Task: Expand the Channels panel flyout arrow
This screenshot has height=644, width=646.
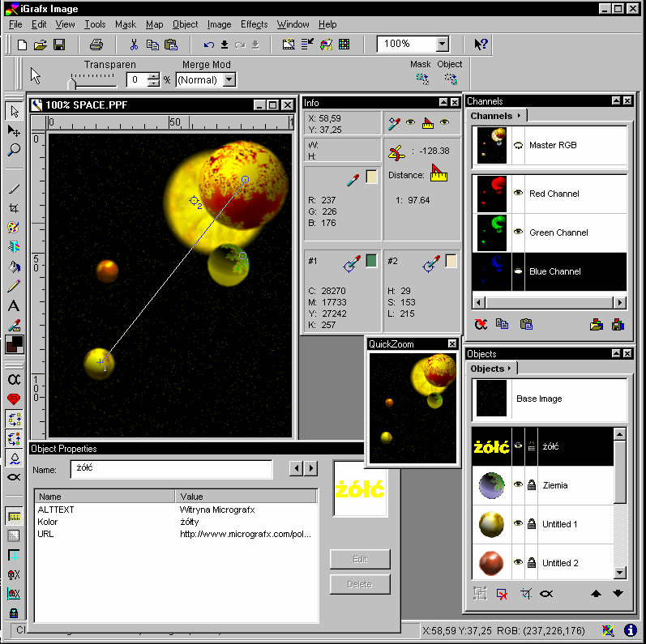Action: (519, 116)
